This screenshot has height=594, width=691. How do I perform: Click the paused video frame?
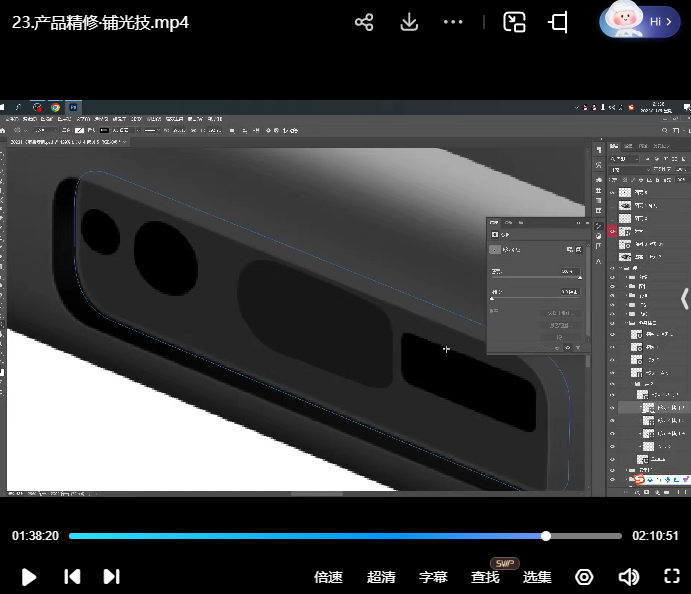coord(300,300)
